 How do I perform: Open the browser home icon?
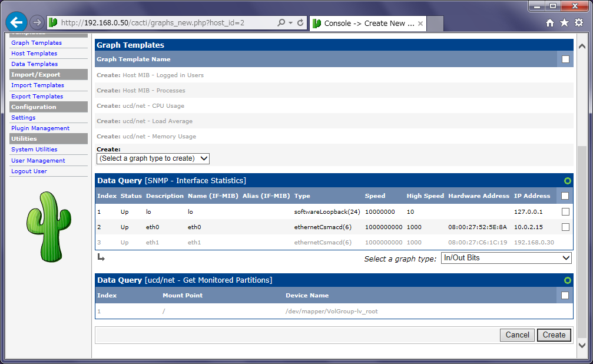550,23
